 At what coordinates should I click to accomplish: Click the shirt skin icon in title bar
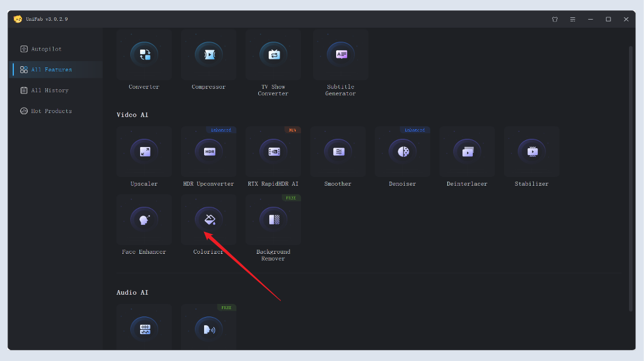click(x=555, y=19)
